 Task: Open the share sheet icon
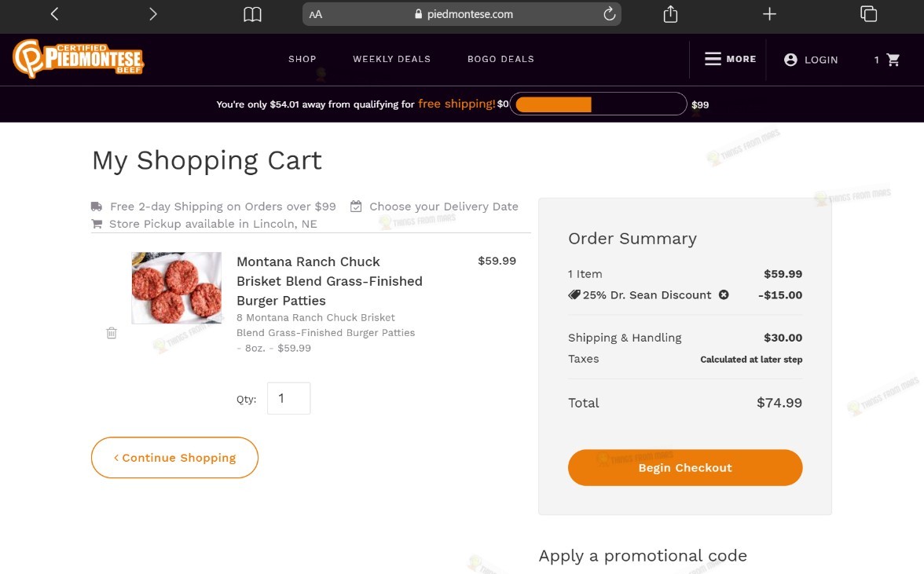pos(670,13)
